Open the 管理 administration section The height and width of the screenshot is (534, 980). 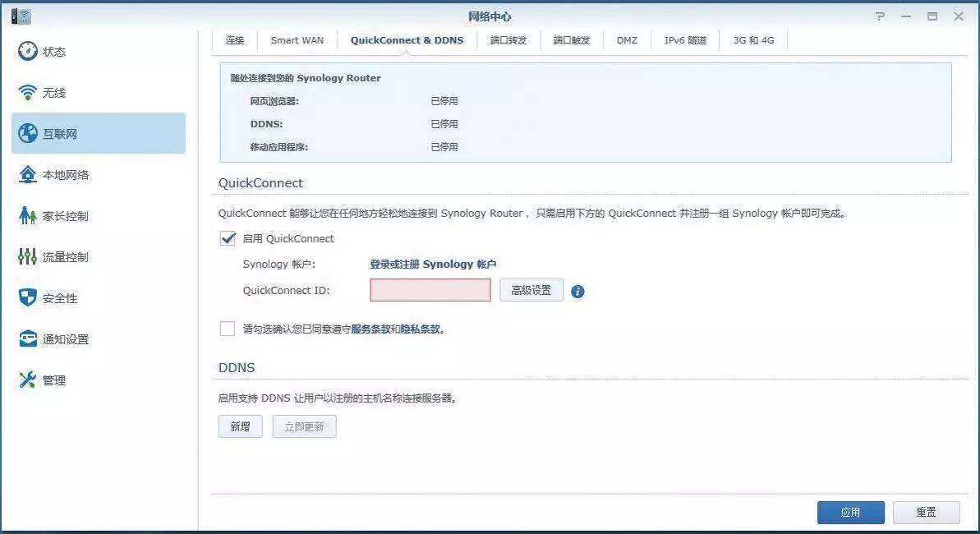coord(98,380)
